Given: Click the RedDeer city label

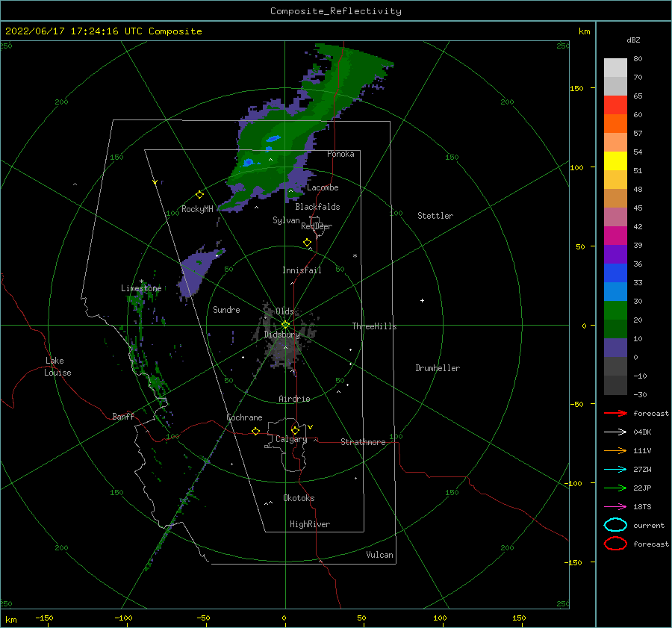Looking at the screenshot, I should pyautogui.click(x=317, y=226).
